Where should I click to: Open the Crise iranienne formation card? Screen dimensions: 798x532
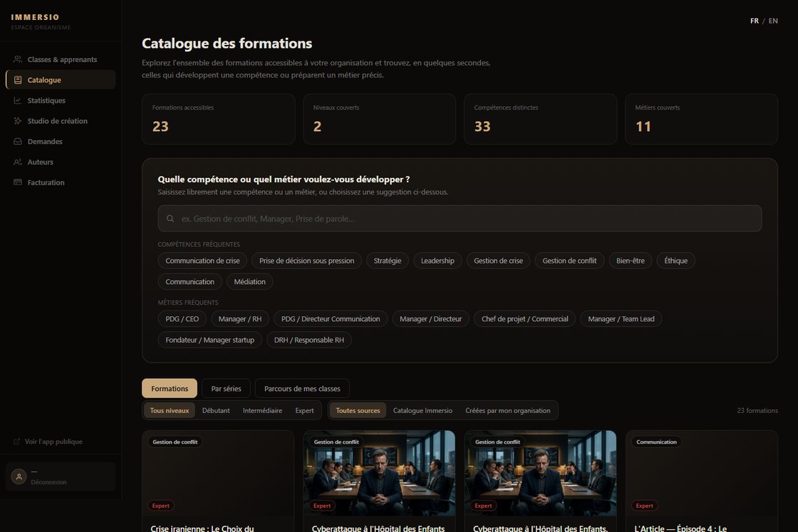tap(218, 481)
